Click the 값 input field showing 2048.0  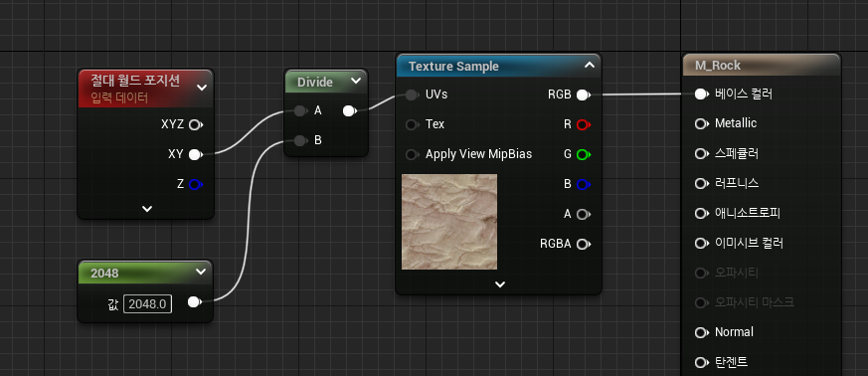148,304
